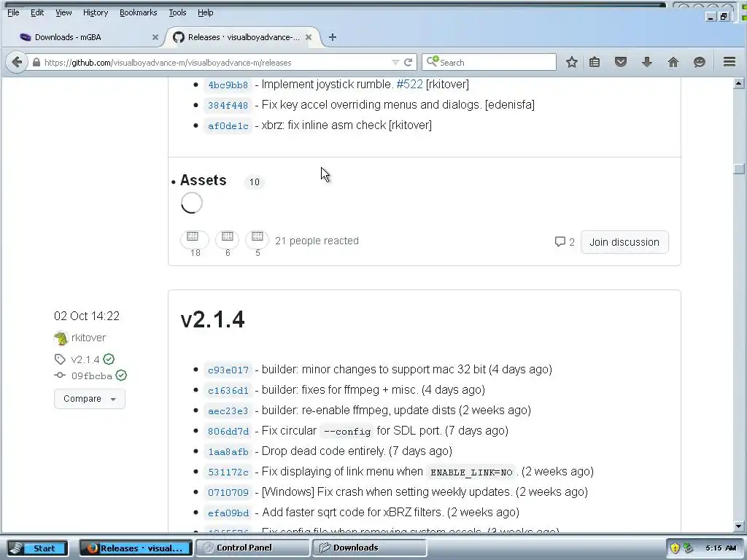Click the first reaction emoji with 18
Screen dimensions: 747x560
[x=194, y=239]
